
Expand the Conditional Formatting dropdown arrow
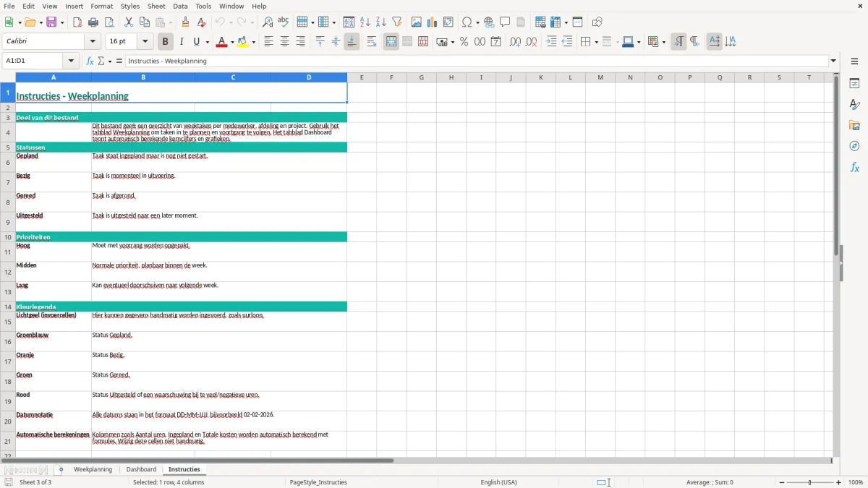point(663,42)
